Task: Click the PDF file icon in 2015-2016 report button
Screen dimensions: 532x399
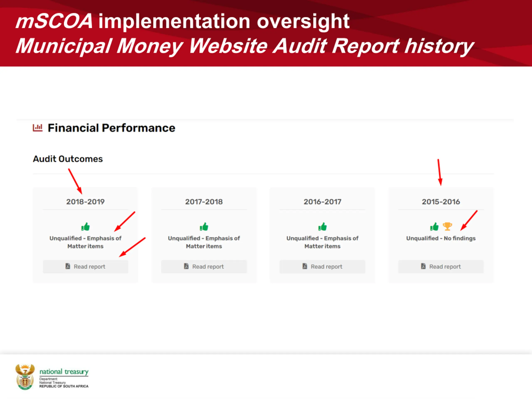Action: (x=423, y=266)
